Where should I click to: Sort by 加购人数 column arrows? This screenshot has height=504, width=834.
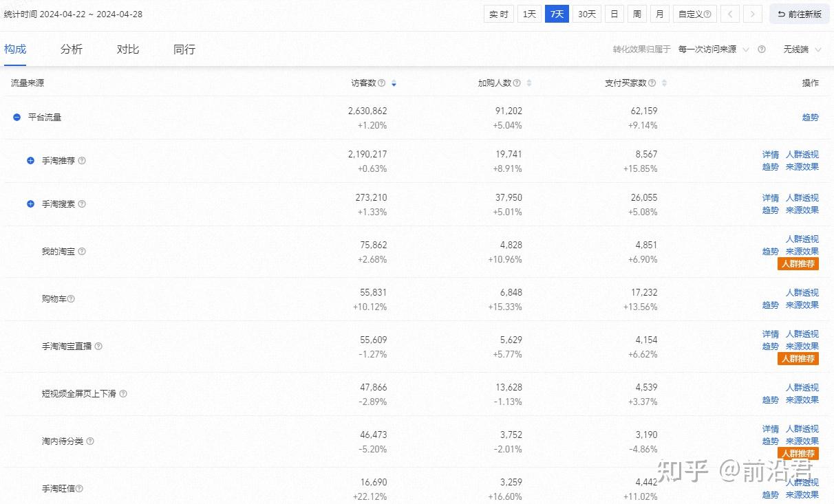tap(528, 83)
